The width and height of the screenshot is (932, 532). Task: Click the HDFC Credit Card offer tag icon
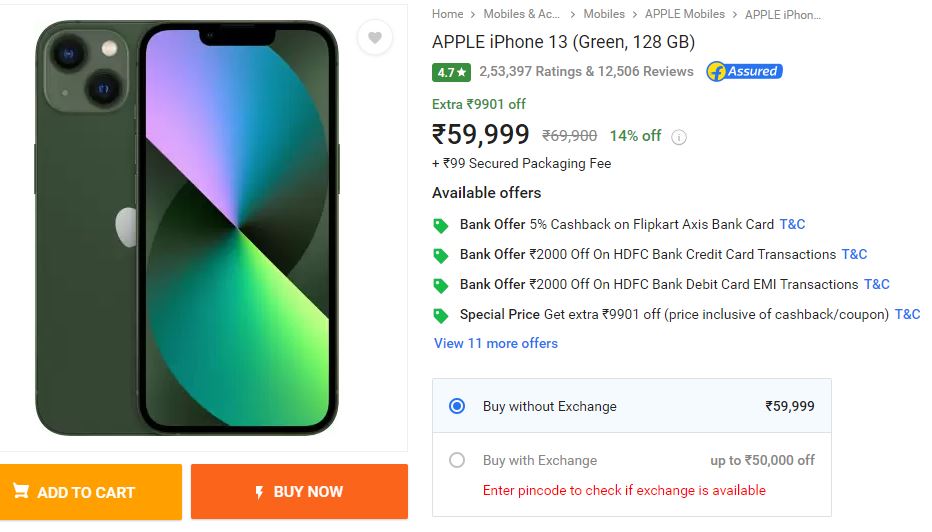pyautogui.click(x=440, y=256)
